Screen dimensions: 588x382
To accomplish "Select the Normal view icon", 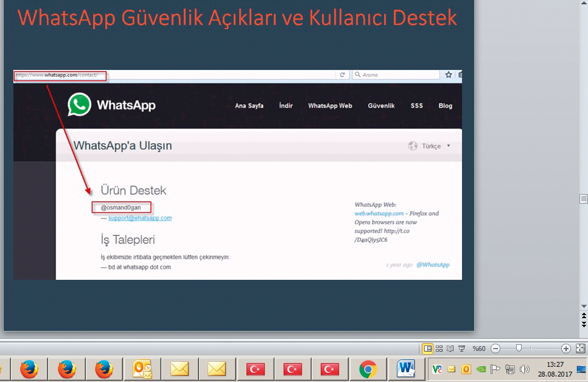I will click(428, 349).
